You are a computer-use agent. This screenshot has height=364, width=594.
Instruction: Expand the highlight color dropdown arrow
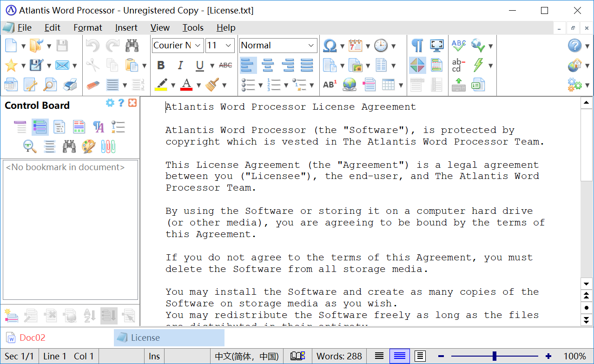(173, 85)
